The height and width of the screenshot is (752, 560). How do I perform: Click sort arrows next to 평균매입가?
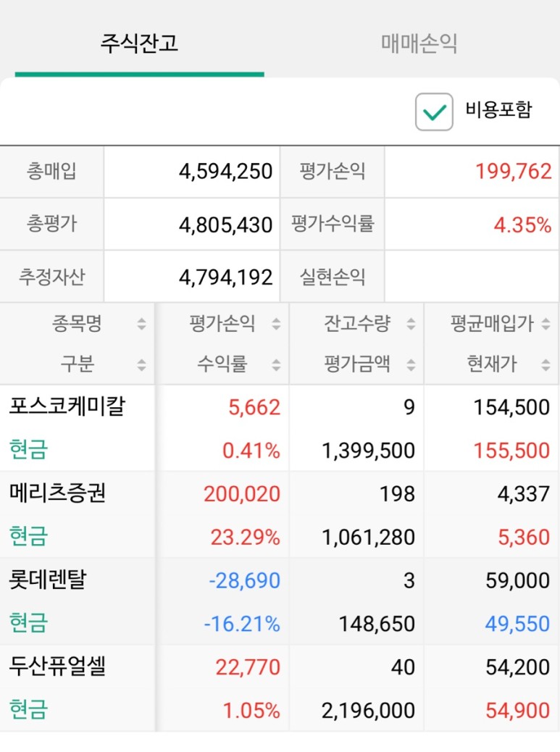546,324
